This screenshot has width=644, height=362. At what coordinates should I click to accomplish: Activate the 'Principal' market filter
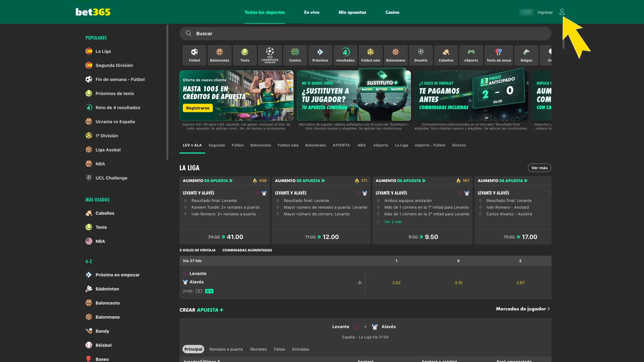193,349
